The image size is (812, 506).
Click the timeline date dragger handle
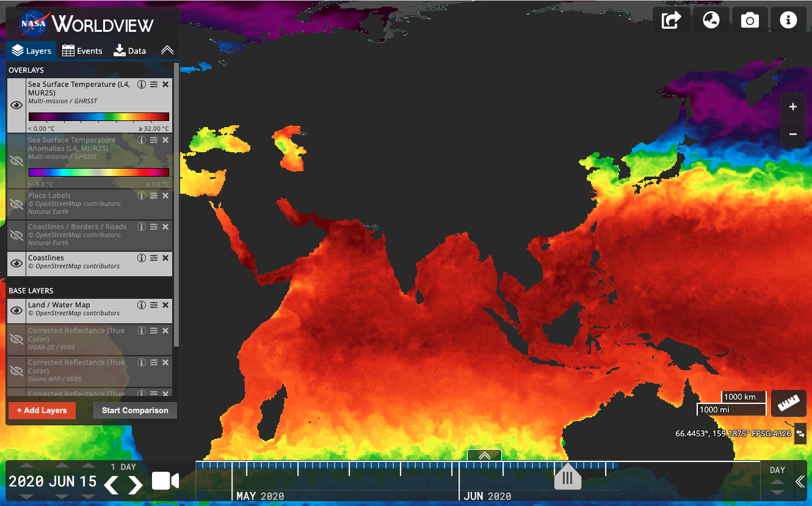point(568,477)
